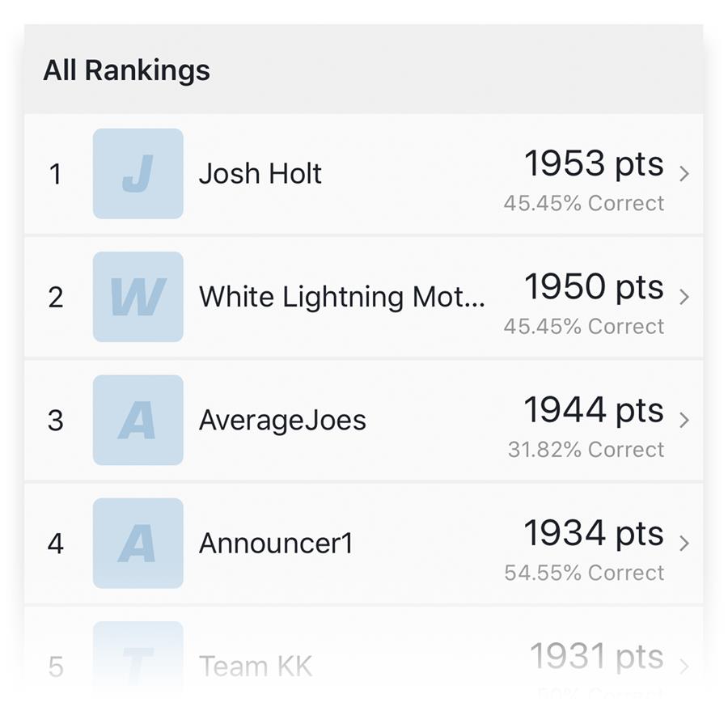Expand AverageJoes row chevron
The width and height of the screenshot is (728, 728).
684,420
